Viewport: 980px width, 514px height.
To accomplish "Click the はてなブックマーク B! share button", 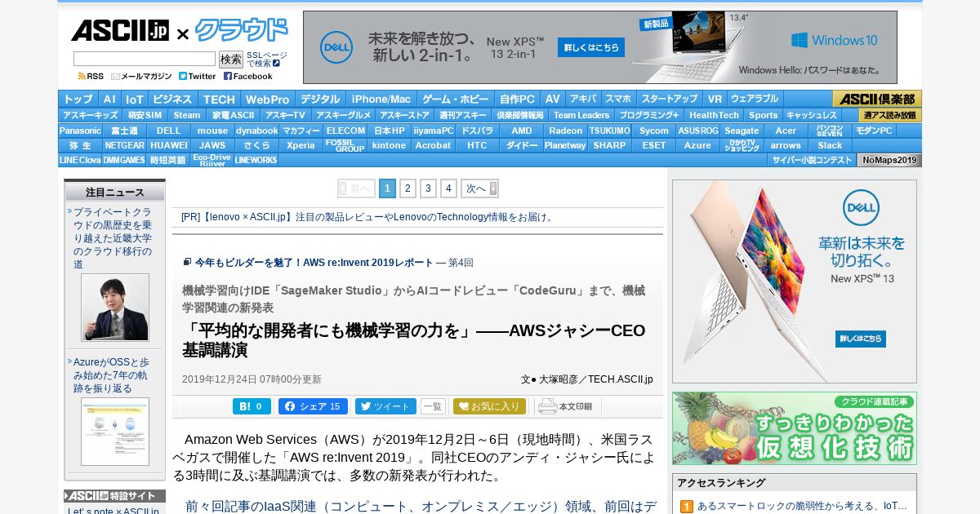I will coord(252,406).
